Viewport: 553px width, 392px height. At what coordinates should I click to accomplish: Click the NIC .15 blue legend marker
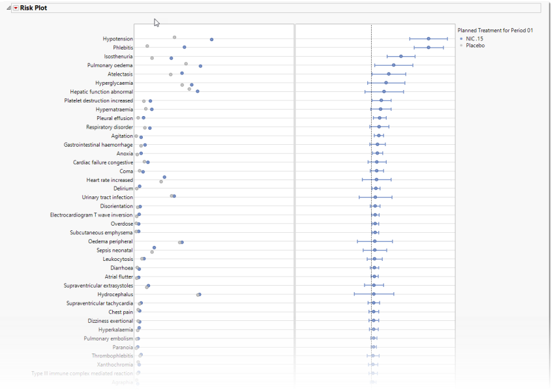tap(461, 39)
